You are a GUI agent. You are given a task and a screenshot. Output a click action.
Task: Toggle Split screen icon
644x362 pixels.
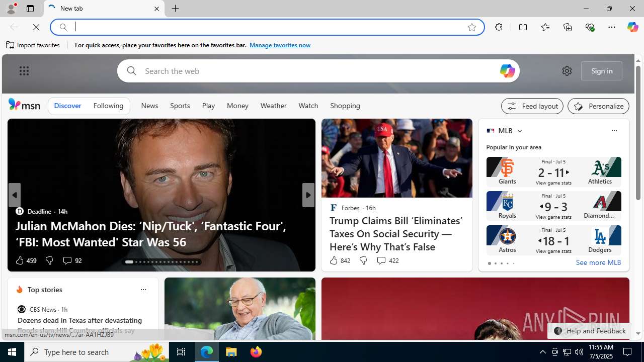tap(523, 27)
